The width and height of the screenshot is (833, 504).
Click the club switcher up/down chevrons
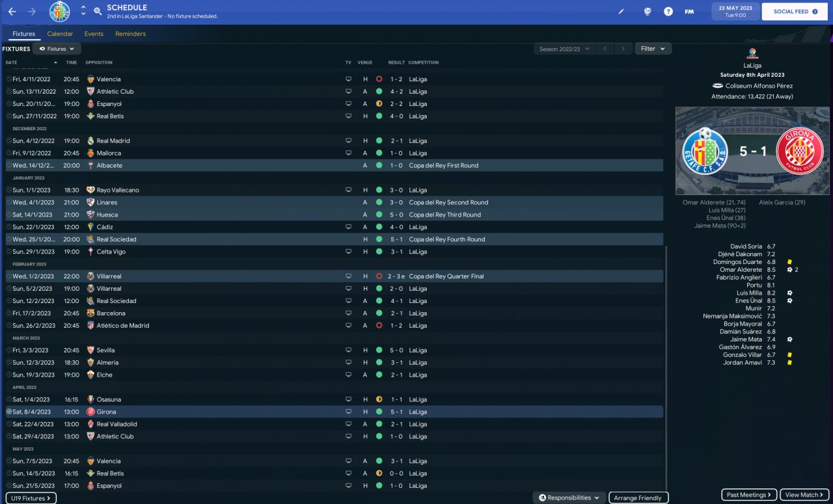(83, 12)
